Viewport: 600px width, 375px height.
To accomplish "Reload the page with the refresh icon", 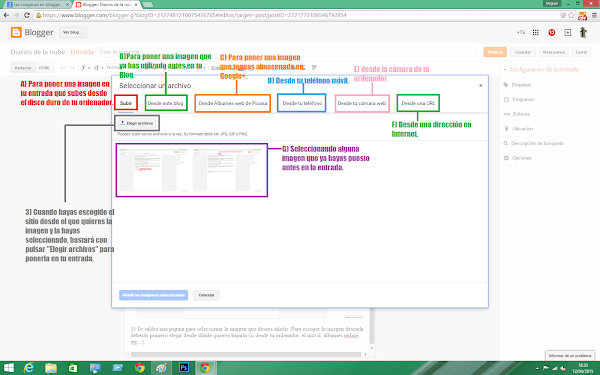I will pos(27,15).
